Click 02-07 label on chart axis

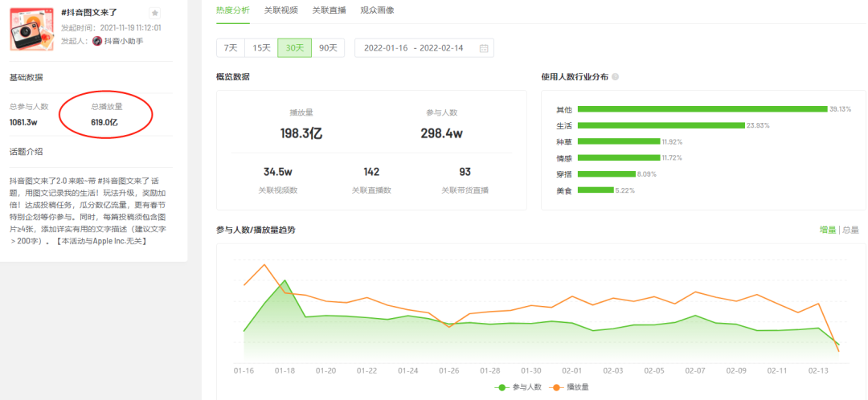tap(694, 370)
